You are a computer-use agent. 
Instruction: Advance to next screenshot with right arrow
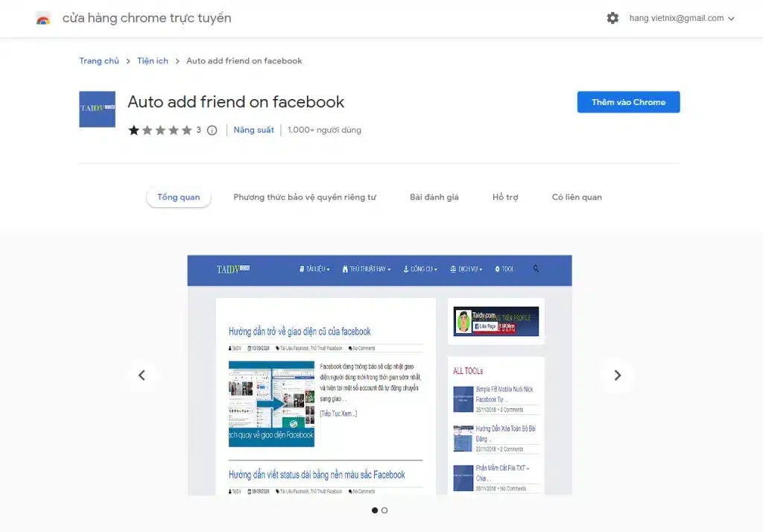pos(617,376)
